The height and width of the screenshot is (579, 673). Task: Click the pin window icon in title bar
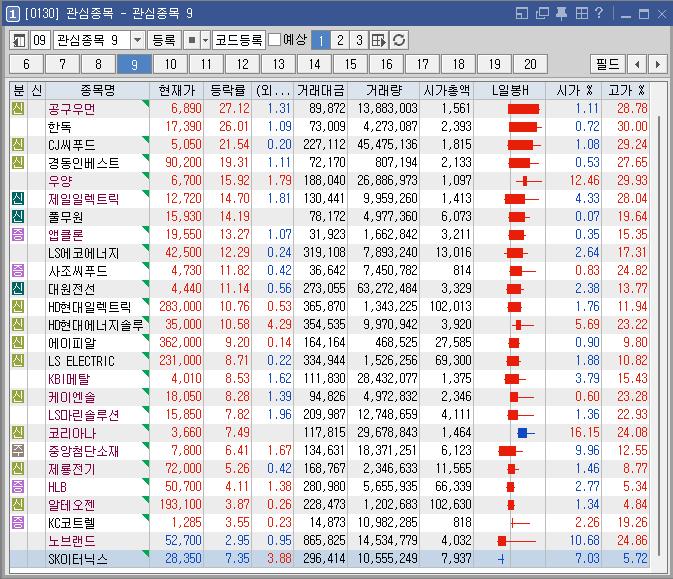coord(561,13)
